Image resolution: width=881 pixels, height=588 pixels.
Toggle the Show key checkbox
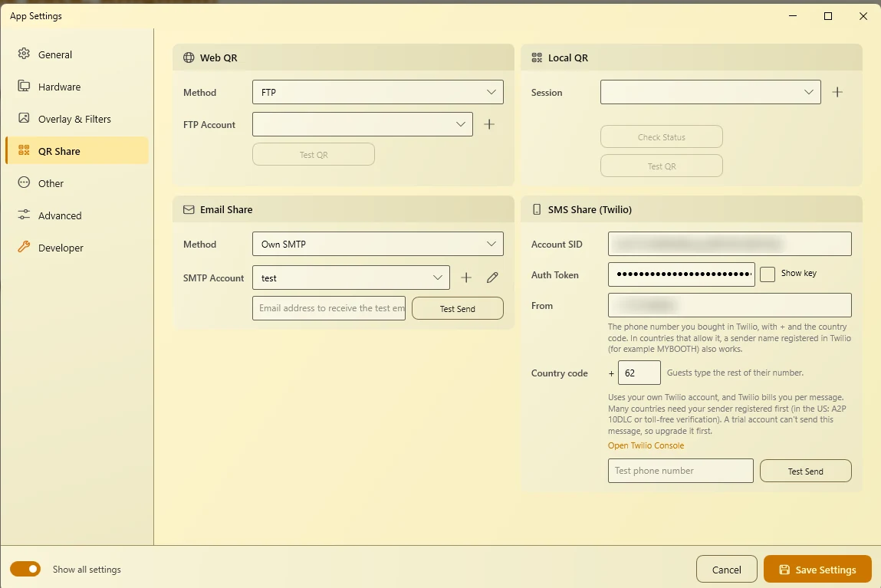pyautogui.click(x=767, y=274)
